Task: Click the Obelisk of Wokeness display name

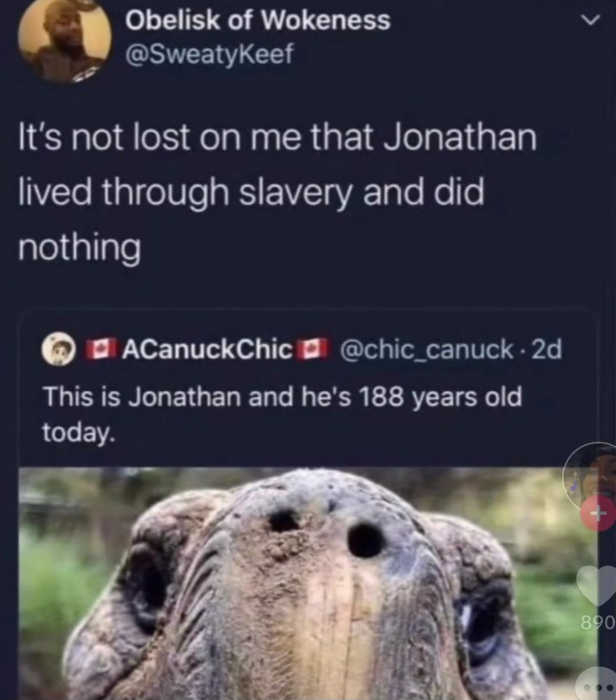Action: (x=258, y=20)
